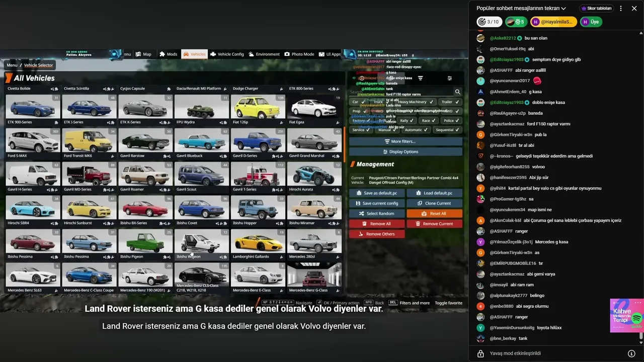Pick the Ibishu Pigeon three-wheeler thumbnail
The width and height of the screenshot is (644, 362).
point(145,244)
